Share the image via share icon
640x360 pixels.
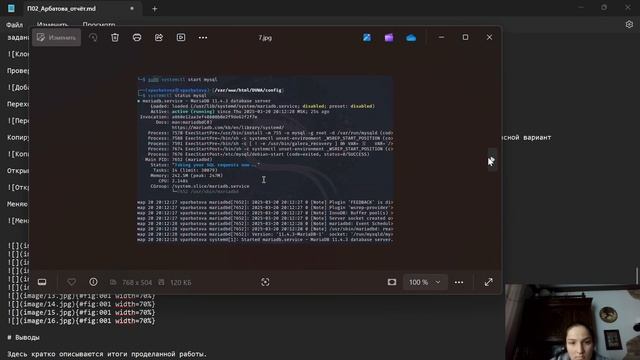point(159,38)
